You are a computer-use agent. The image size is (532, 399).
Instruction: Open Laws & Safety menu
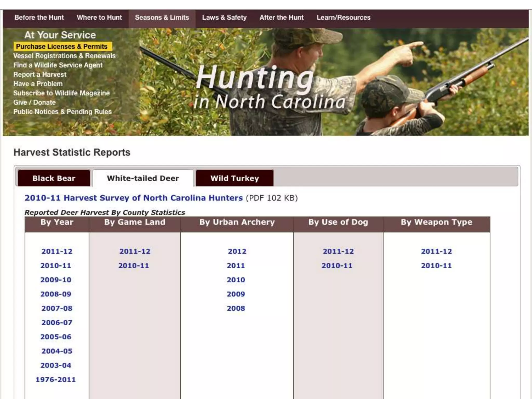tap(224, 17)
